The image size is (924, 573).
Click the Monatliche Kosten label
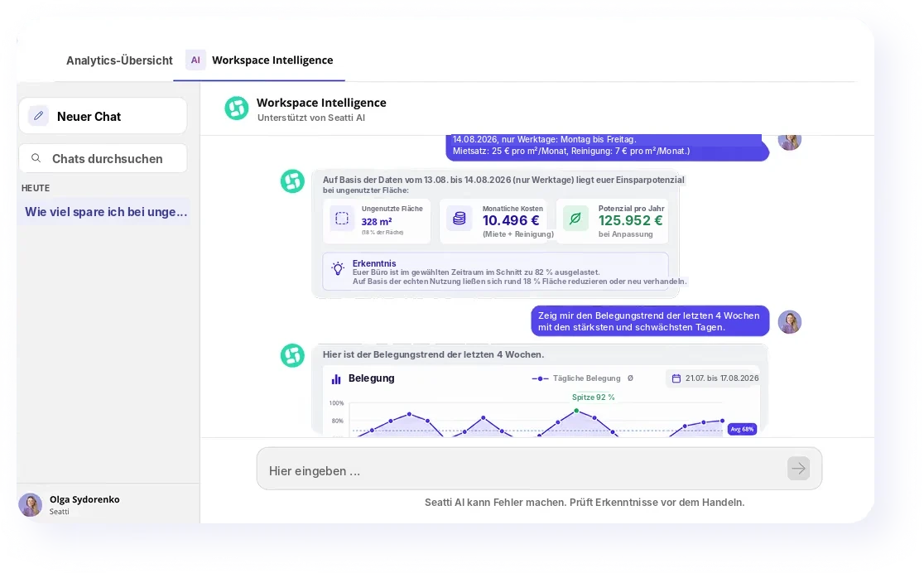513,209
